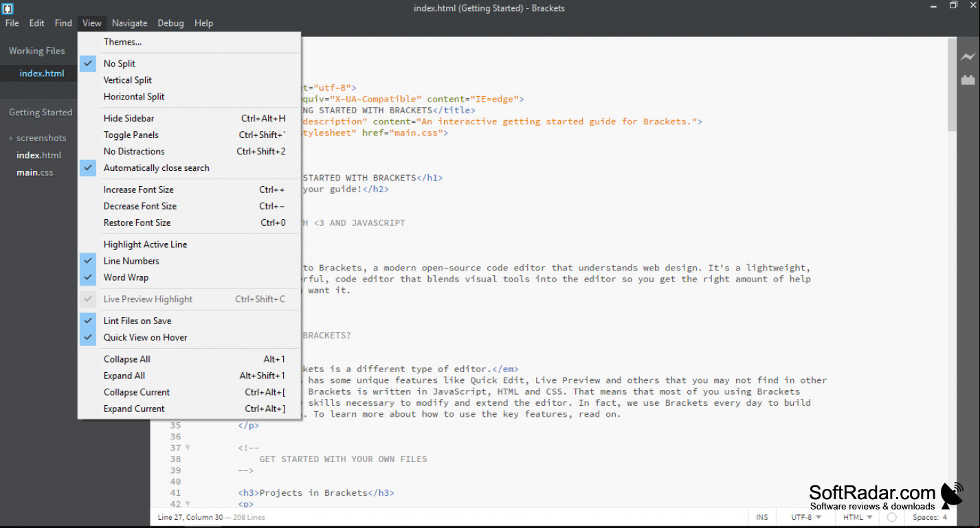The image size is (980, 528).
Task: Choose Themes... from the View menu
Action: click(x=189, y=42)
